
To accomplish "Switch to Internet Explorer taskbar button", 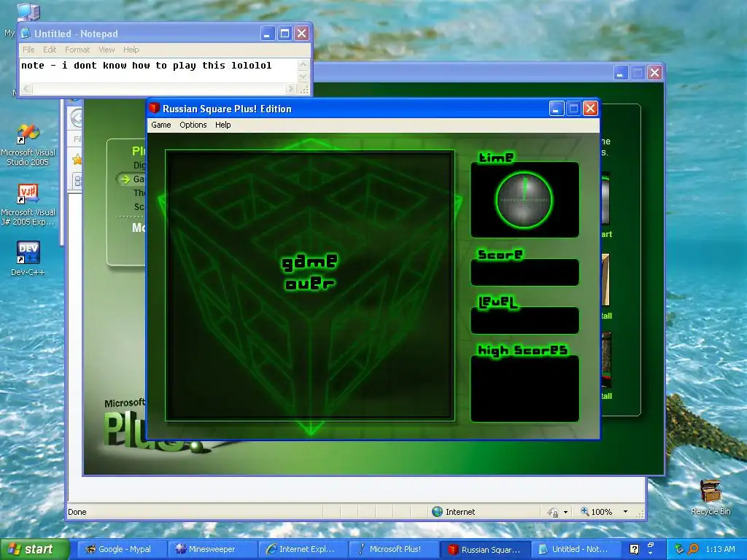I will [303, 549].
